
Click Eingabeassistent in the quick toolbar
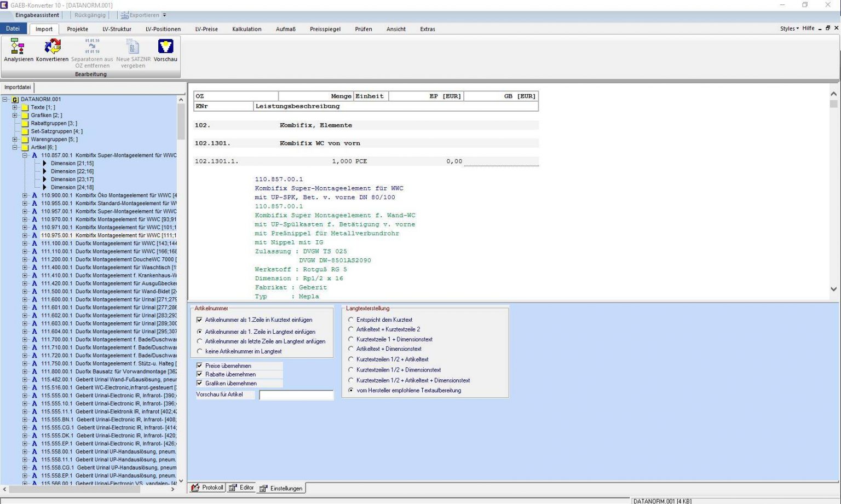click(37, 15)
